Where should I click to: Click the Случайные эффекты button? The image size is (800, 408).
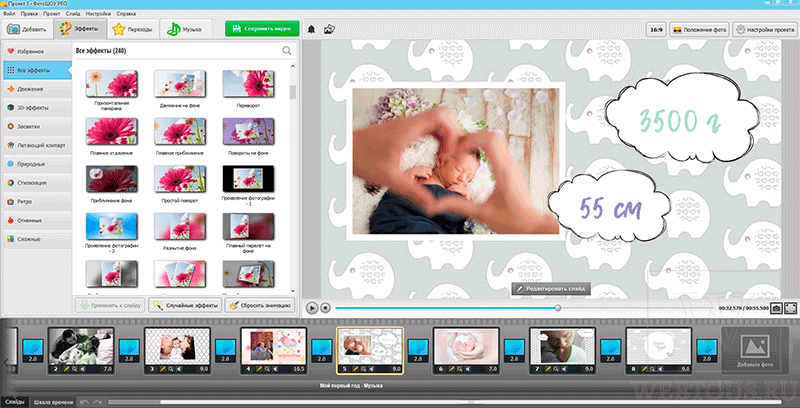(x=185, y=305)
